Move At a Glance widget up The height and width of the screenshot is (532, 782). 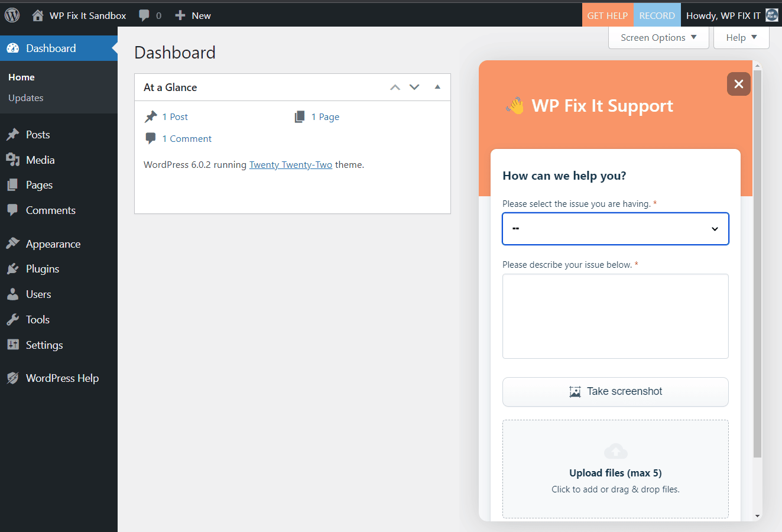[395, 87]
